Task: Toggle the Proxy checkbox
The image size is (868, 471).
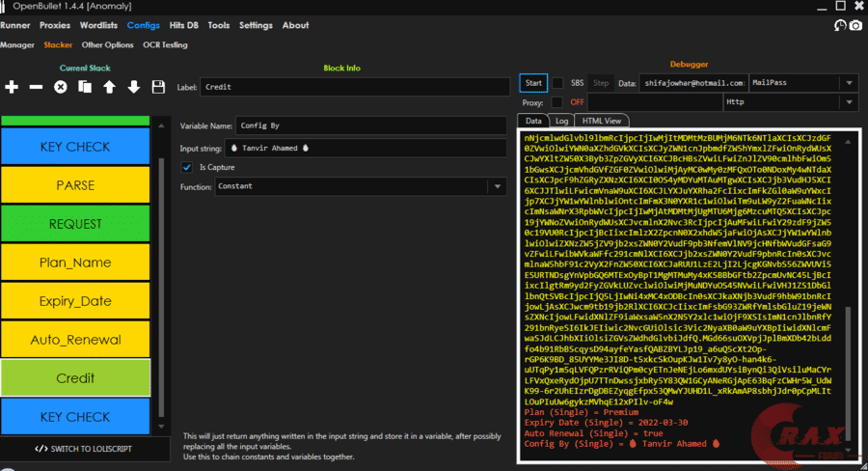Action: [557, 101]
